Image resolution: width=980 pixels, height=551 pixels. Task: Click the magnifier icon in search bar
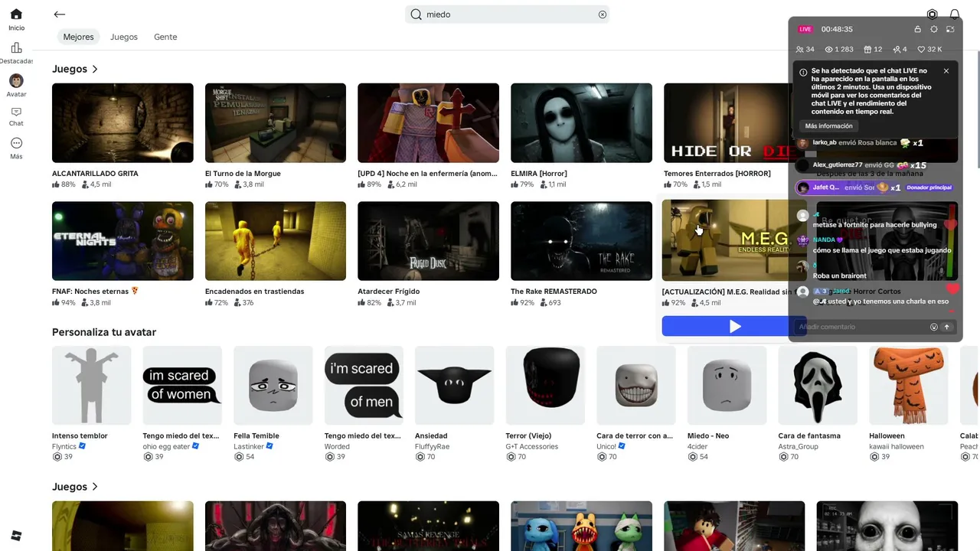coord(416,15)
